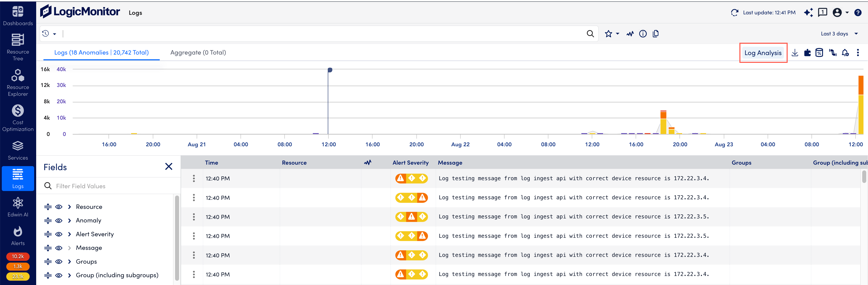Click the Resource column header

(294, 163)
